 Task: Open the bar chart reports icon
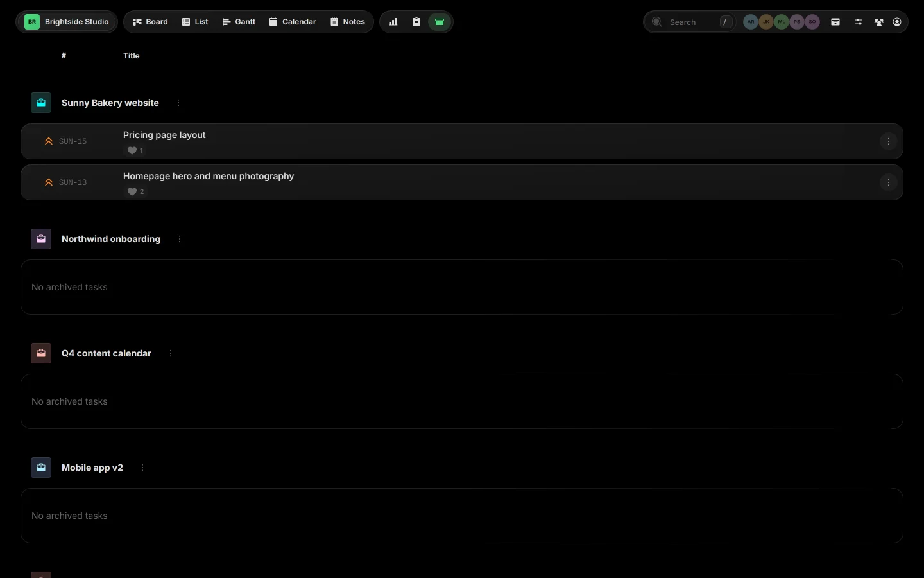393,22
